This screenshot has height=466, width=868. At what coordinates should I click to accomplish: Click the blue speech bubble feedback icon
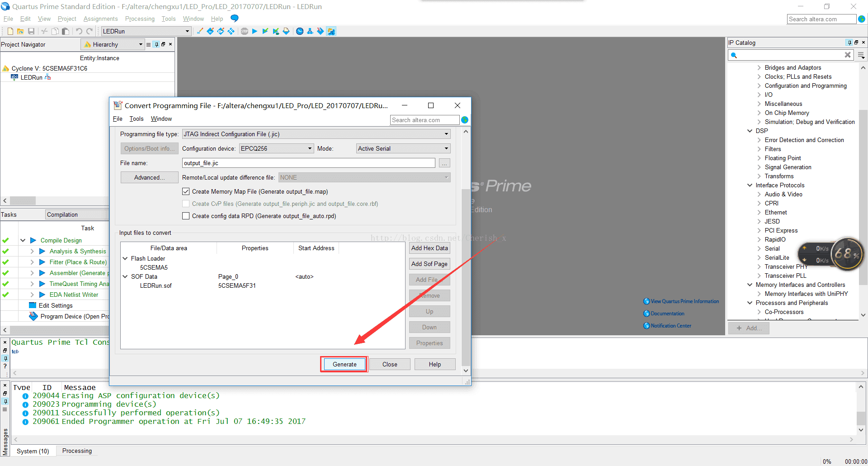(234, 18)
